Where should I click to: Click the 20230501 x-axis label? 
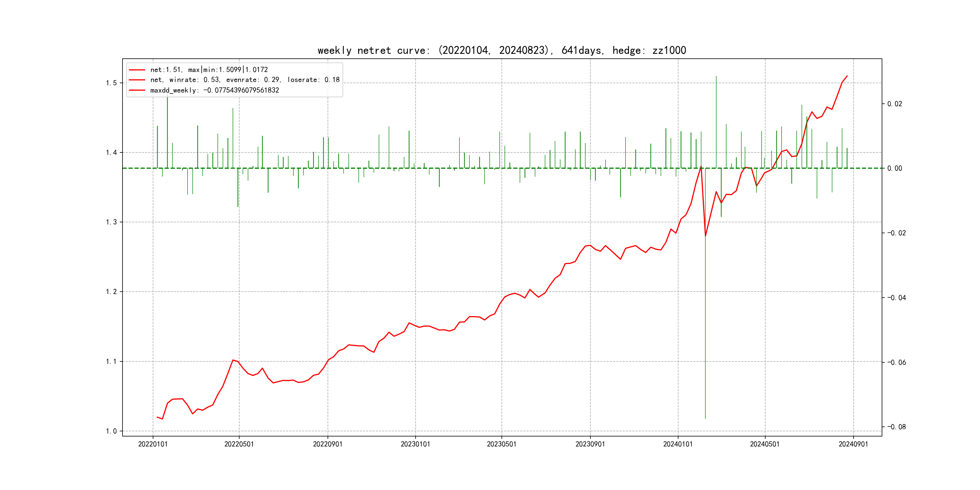tap(501, 444)
